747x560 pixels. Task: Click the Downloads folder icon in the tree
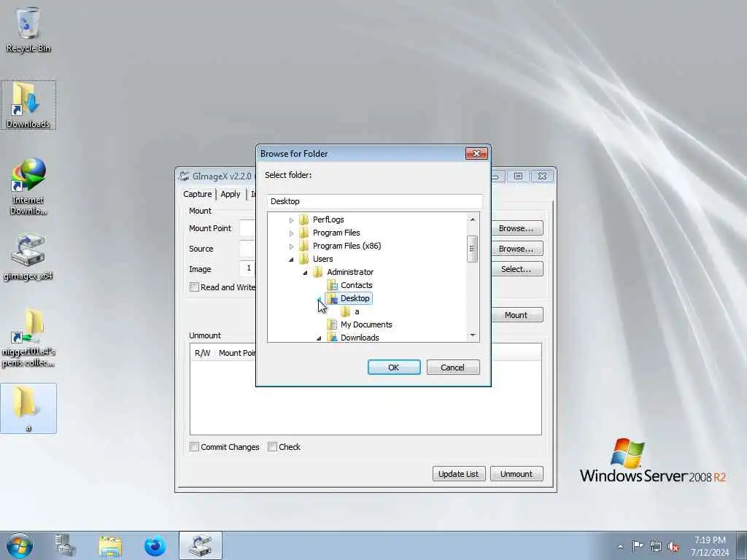(x=332, y=337)
